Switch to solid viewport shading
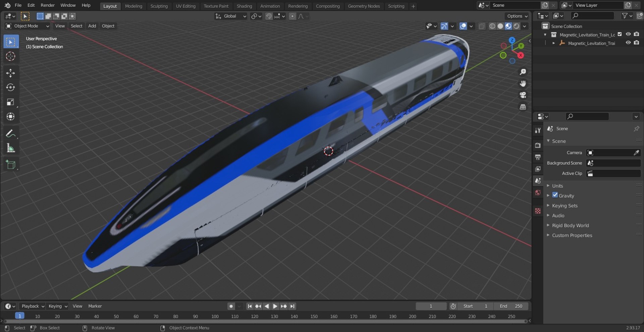 500,26
